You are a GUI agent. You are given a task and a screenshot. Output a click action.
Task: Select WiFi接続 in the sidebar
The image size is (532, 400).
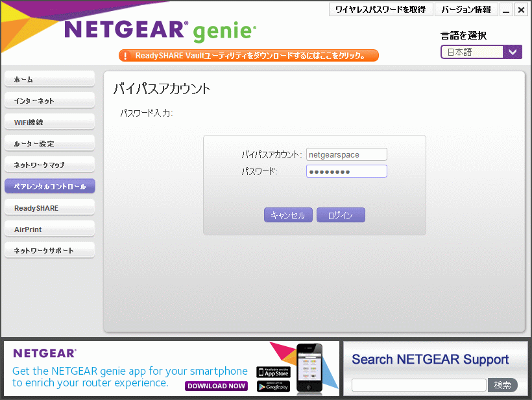point(49,123)
